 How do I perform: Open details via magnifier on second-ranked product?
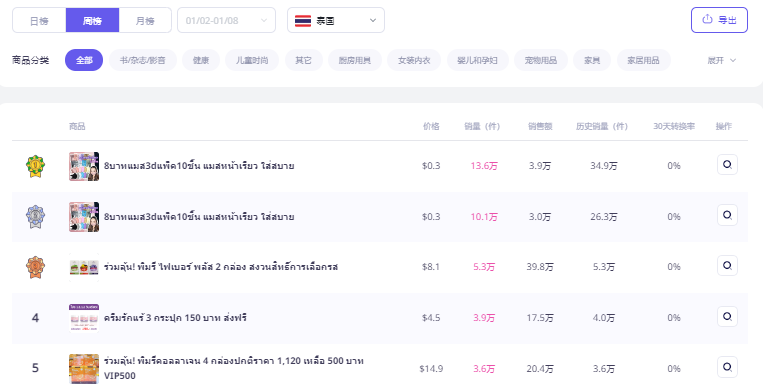727,215
